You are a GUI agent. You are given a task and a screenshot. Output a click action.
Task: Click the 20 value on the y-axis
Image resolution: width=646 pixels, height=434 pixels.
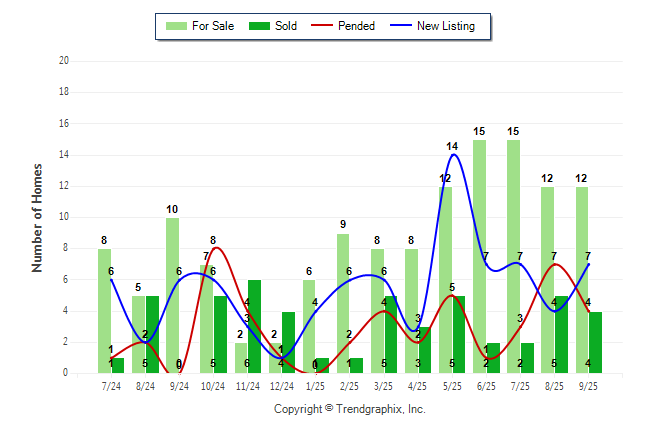[x=63, y=61]
